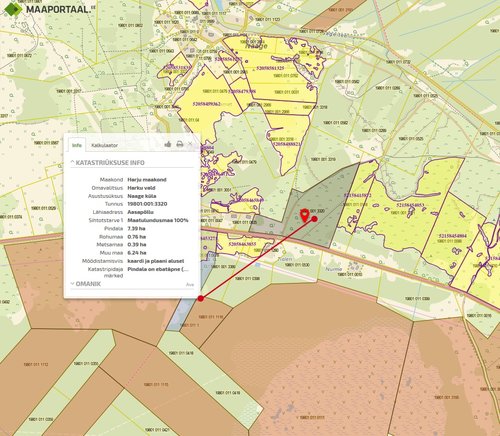This screenshot has height=436, width=500.
Task: Switch to the Kalkulaator tab
Action: click(x=104, y=145)
